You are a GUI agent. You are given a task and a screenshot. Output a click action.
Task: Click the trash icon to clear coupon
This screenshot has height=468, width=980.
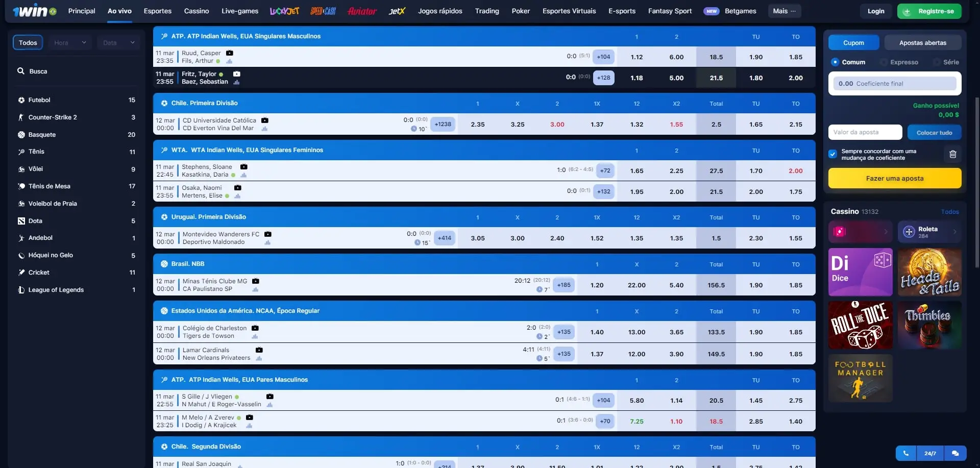(952, 154)
